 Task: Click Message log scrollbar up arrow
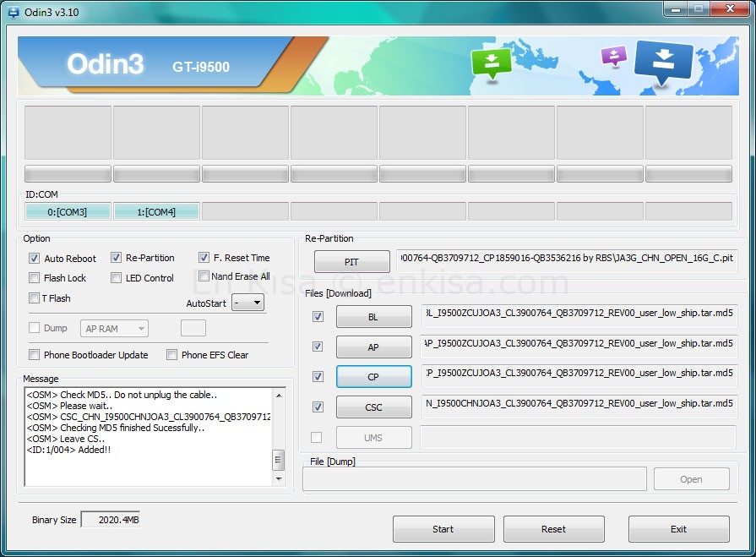[x=279, y=396]
